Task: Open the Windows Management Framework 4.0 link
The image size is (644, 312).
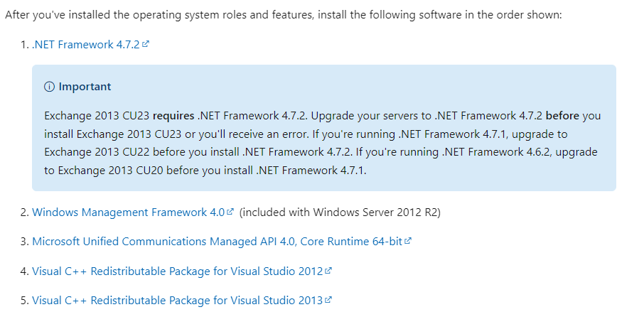Action: [x=128, y=213]
